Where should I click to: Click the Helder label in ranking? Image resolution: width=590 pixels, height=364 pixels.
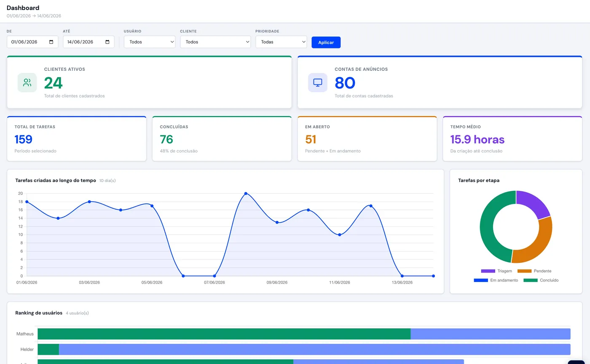(x=27, y=349)
